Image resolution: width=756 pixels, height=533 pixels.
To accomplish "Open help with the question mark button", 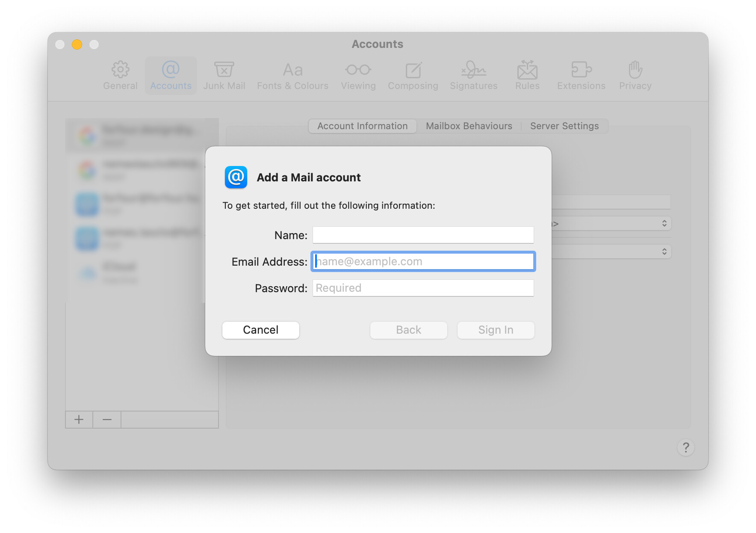I will 686,448.
